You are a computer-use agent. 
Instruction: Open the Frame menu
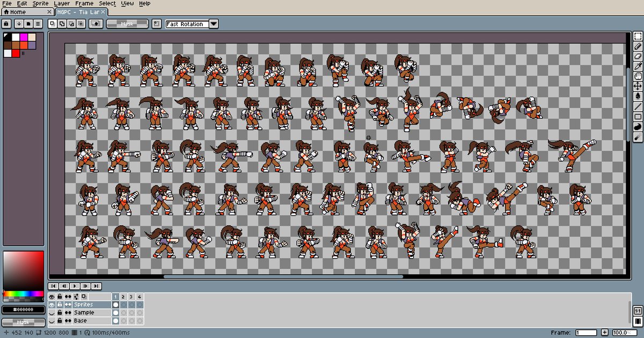pyautogui.click(x=84, y=3)
